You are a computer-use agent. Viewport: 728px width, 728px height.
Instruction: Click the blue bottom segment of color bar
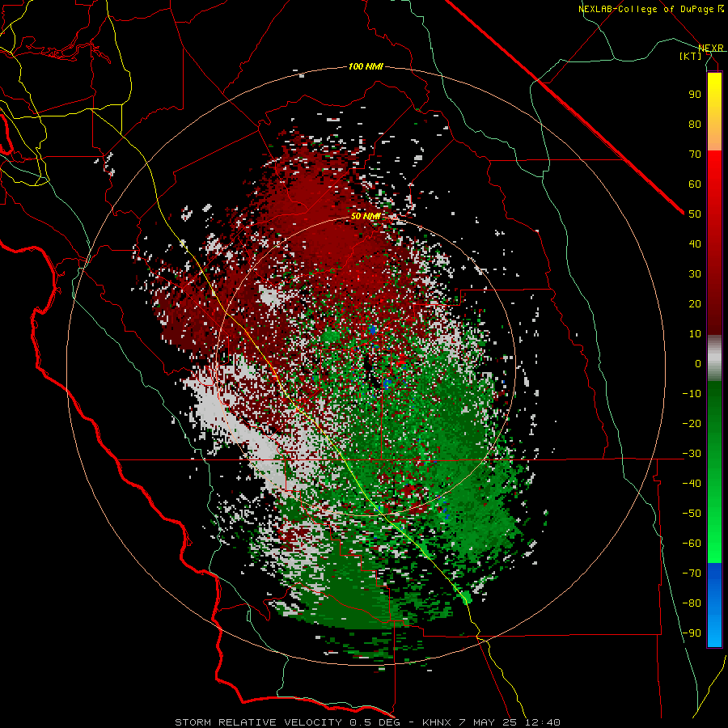point(714,605)
